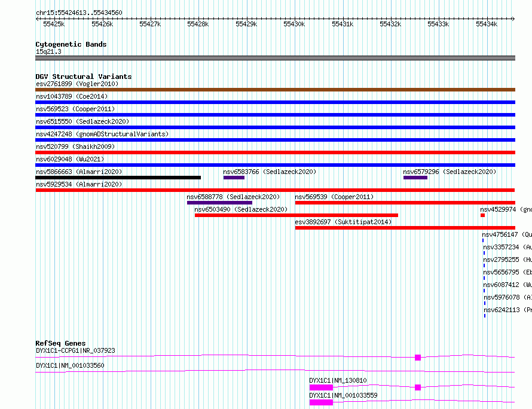Click the right arrow end of ruler
Screen dimensions: 532x409
pos(513,19)
